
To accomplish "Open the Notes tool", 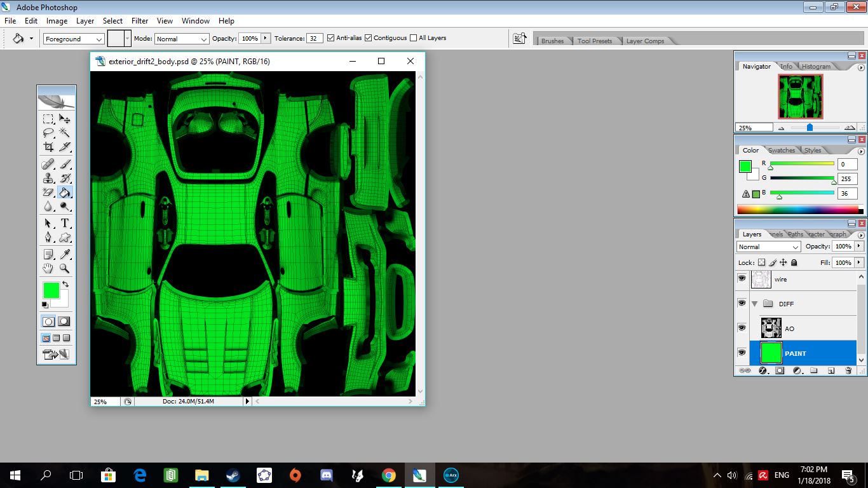I will 48,255.
